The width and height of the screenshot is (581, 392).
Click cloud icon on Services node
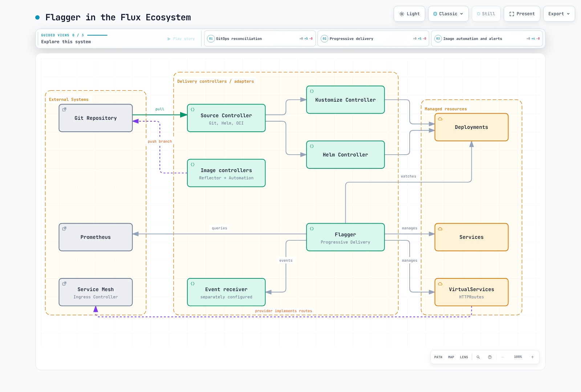coord(440,229)
